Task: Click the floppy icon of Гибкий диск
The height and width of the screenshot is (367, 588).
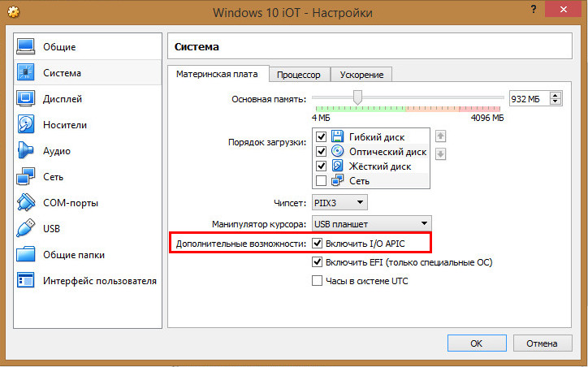Action: pos(338,136)
